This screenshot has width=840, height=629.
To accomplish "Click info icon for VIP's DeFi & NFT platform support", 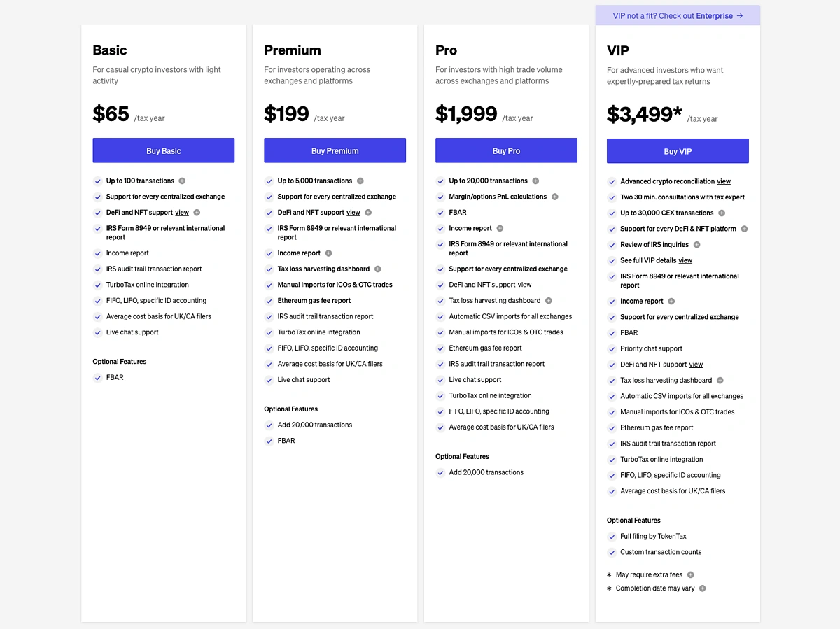I will click(744, 228).
